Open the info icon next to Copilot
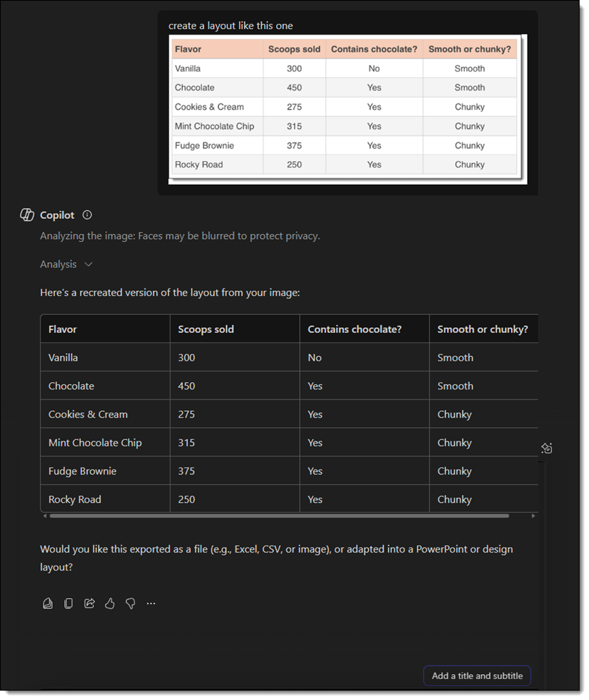Image resolution: width=589 pixels, height=700 pixels. [87, 215]
